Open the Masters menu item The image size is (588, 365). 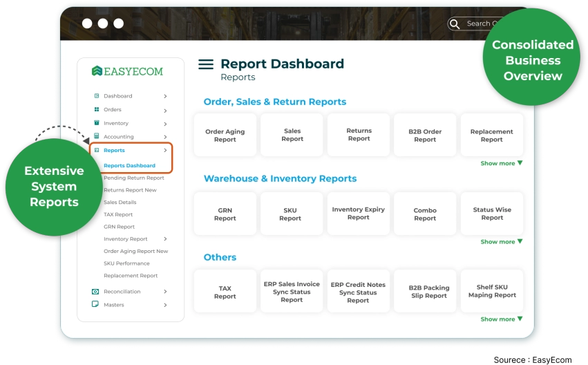(x=113, y=305)
